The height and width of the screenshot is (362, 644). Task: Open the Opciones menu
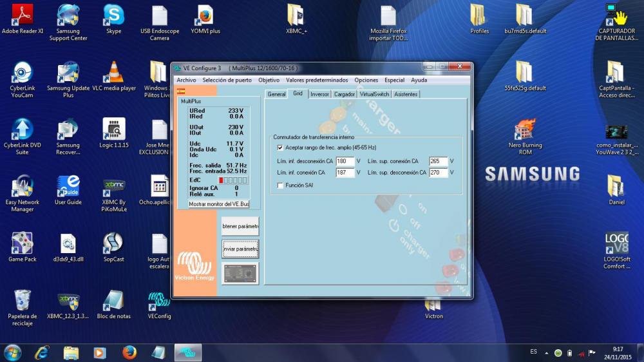(366, 80)
